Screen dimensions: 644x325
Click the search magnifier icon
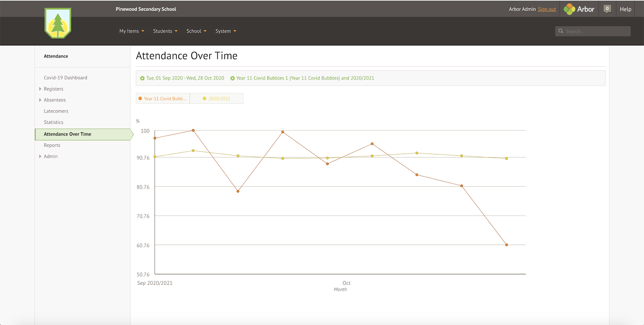561,31
